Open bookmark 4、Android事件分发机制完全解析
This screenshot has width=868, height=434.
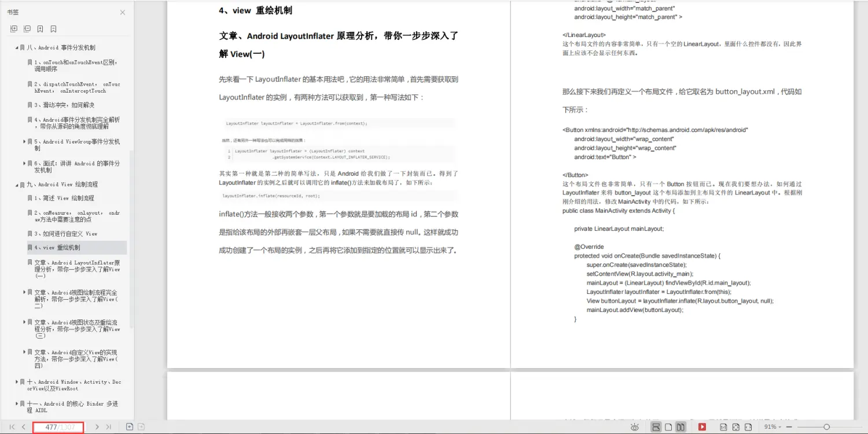[x=77, y=123]
